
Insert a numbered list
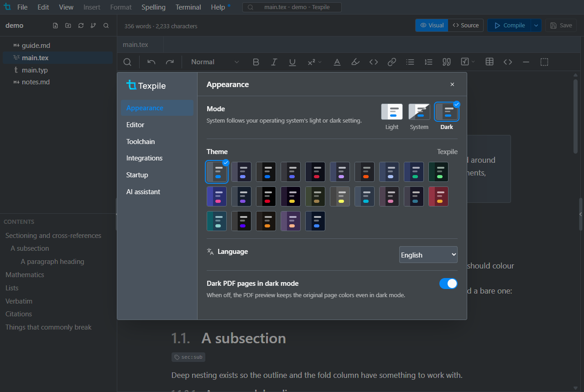(428, 62)
